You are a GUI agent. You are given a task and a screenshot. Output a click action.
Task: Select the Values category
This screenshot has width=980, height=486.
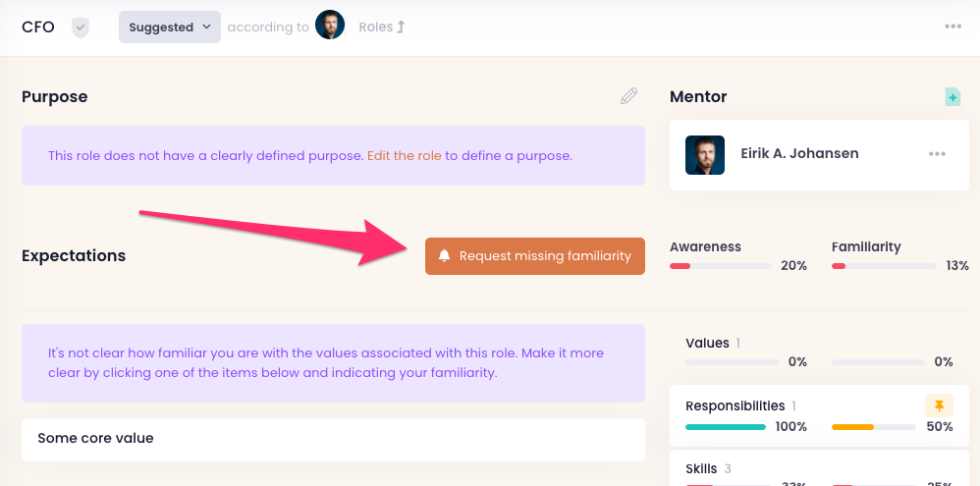coord(707,343)
